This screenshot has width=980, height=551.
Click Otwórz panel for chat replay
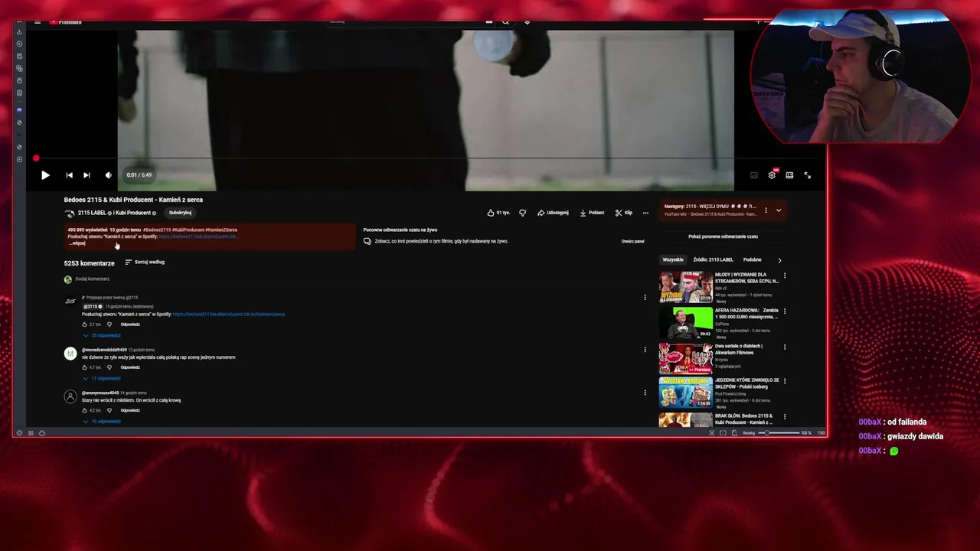[632, 241]
